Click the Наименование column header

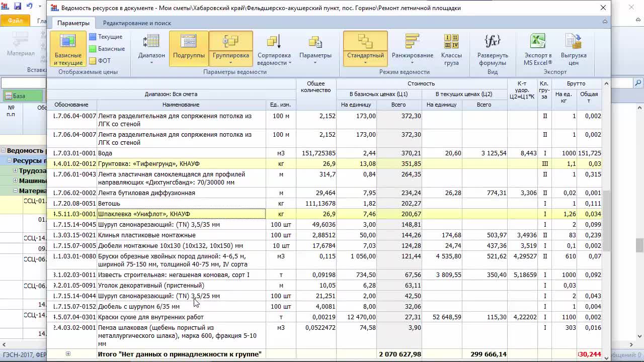[x=181, y=105]
